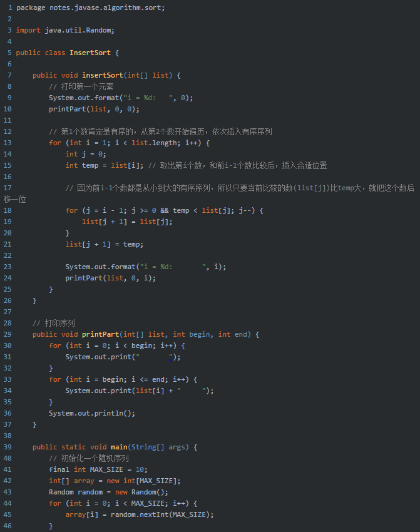Image resolution: width=420 pixels, height=532 pixels.
Task: Click the condition 'temp < list[j]' on line 18
Action: 203,210
